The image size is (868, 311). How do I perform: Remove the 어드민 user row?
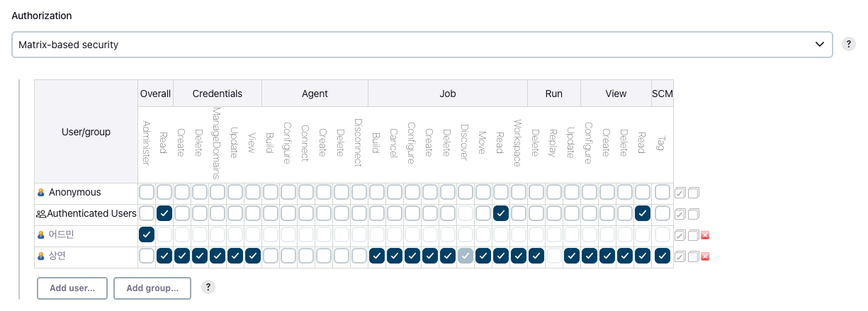(x=705, y=235)
